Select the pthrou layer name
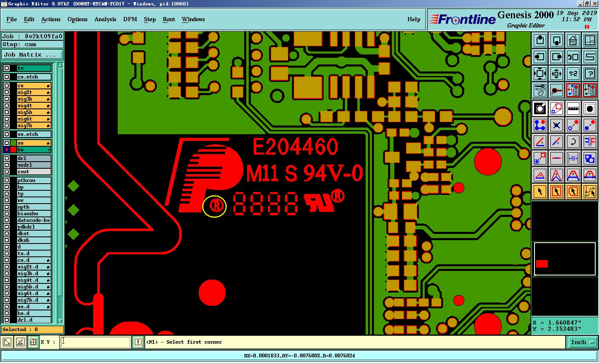Viewport: 599px width, 364px height. coord(34,180)
